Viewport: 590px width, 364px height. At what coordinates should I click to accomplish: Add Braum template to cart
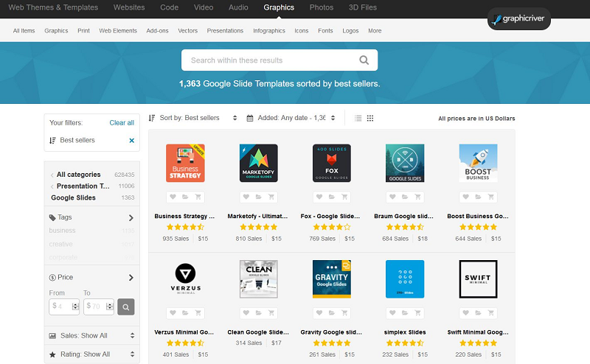[x=417, y=197]
